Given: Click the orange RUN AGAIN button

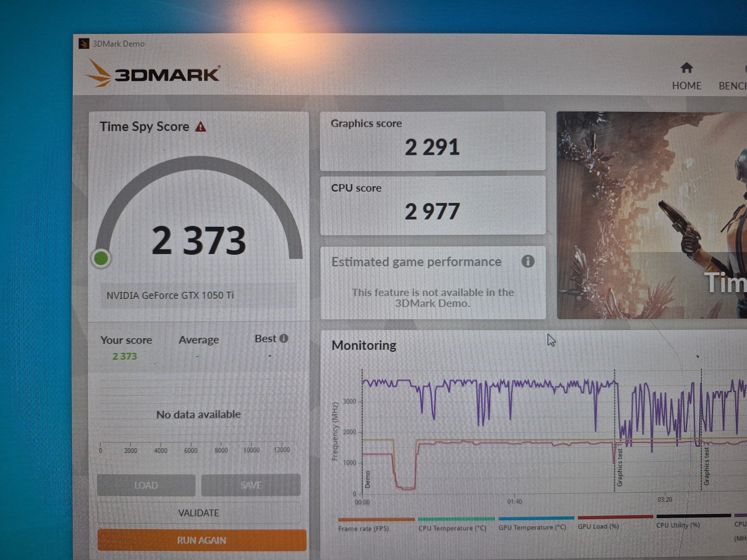Looking at the screenshot, I should click(x=202, y=540).
